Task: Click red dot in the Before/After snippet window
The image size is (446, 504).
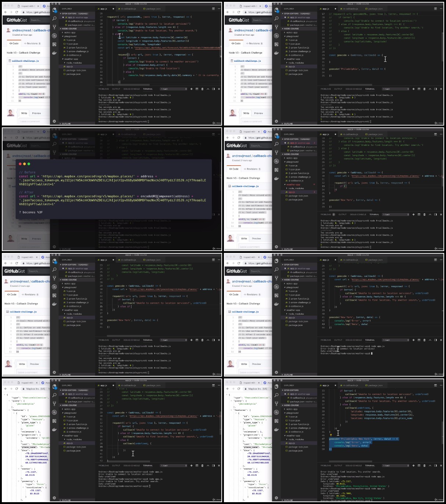Action: coord(20,164)
